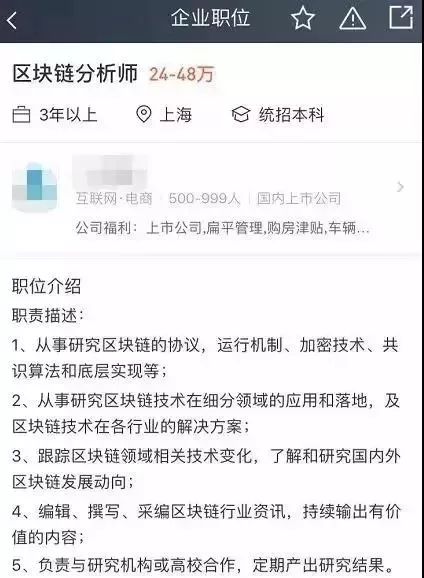
Task: Open the blurred company logo
Action: pos(35,188)
